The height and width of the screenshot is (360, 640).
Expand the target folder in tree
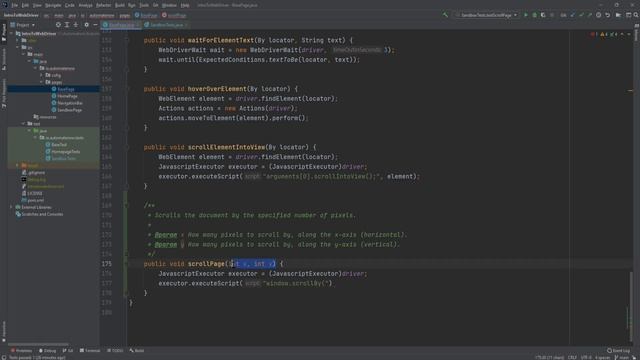18,165
